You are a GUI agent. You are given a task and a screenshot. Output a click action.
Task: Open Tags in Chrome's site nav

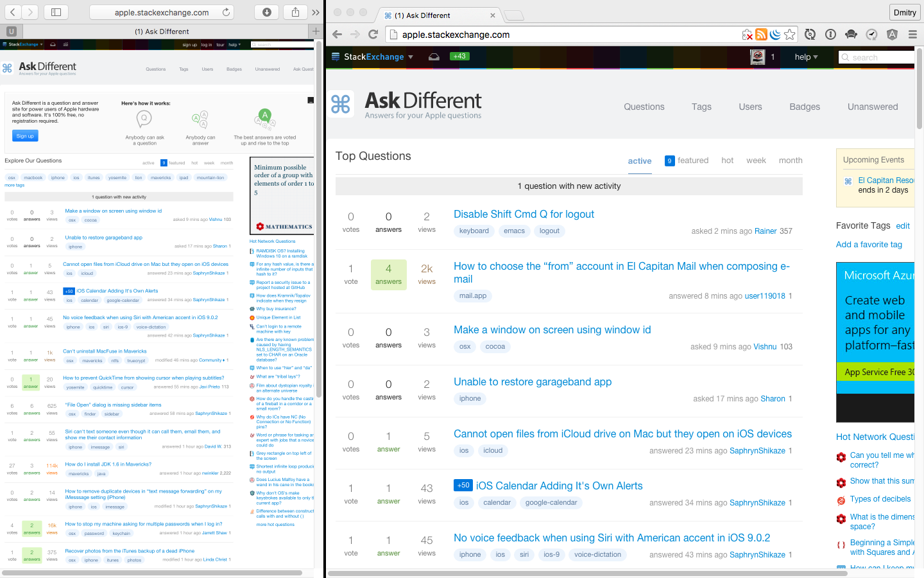pos(701,107)
